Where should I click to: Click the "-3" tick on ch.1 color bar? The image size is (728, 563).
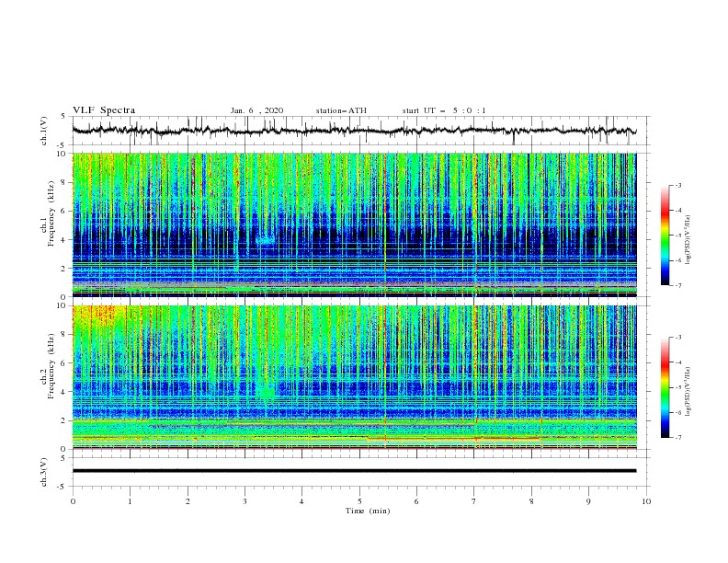(678, 185)
